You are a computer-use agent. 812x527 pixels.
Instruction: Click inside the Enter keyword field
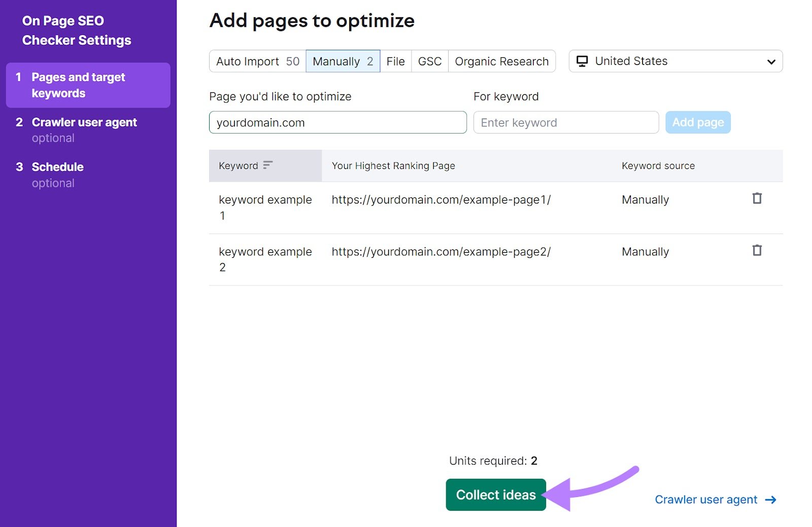tap(565, 122)
